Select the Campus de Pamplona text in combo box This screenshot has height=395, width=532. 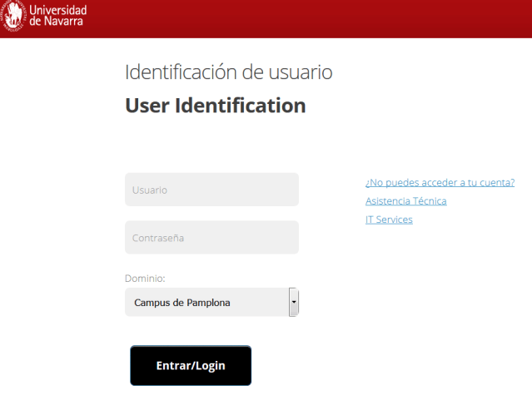181,303
